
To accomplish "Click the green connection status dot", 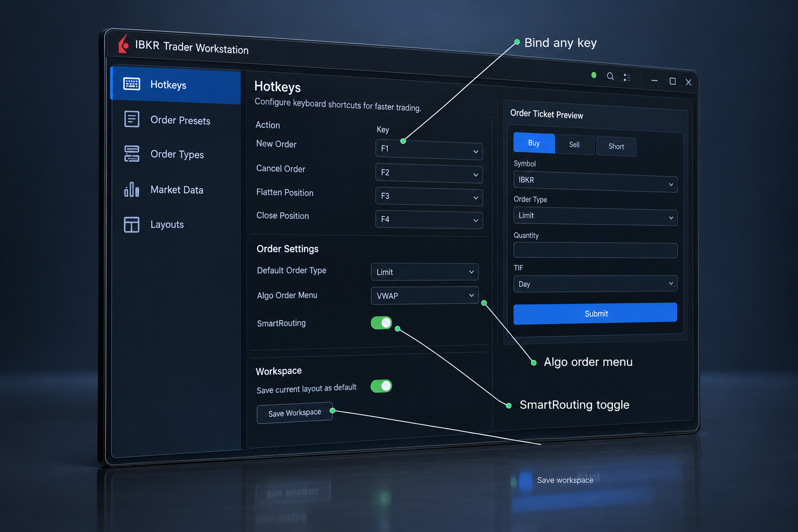I will tap(594, 75).
